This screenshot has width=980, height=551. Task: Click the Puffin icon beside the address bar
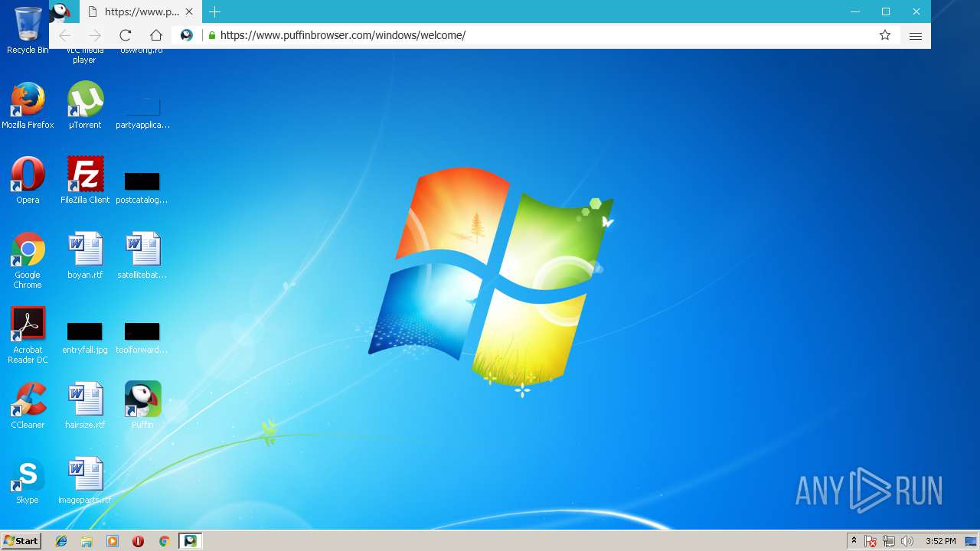point(186,35)
